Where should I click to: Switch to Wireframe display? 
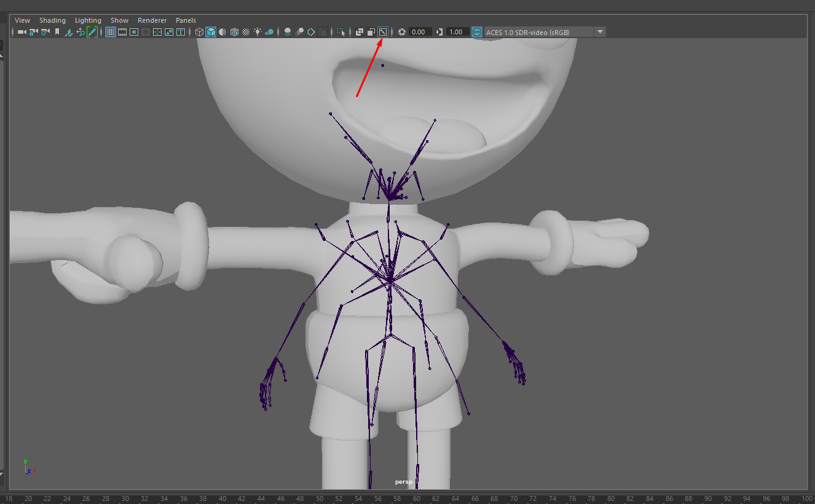click(199, 32)
